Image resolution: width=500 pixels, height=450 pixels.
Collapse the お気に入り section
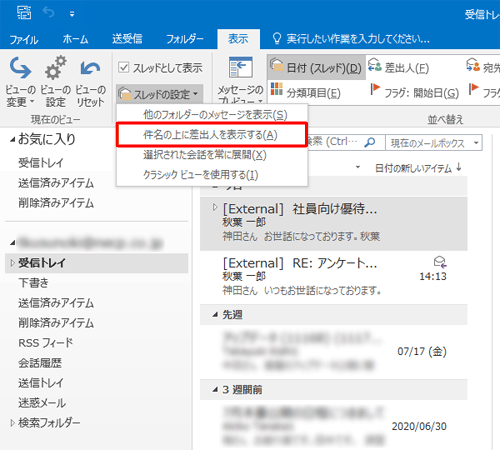[13, 140]
